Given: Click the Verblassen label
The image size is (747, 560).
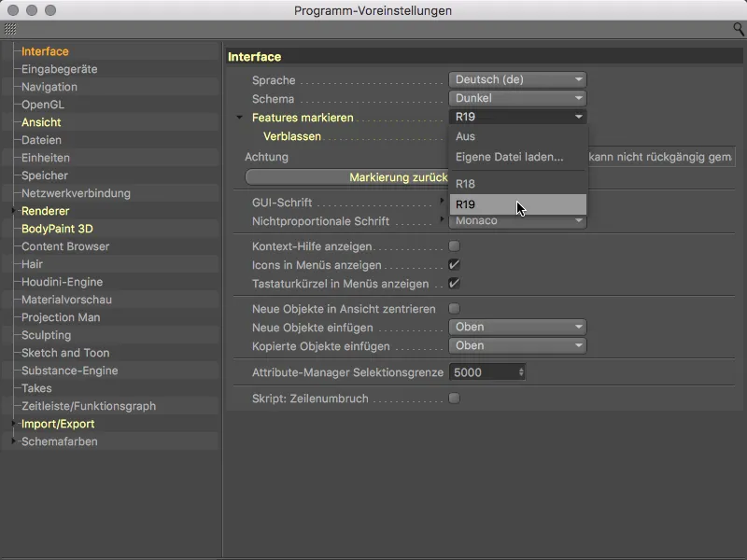Looking at the screenshot, I should 292,136.
